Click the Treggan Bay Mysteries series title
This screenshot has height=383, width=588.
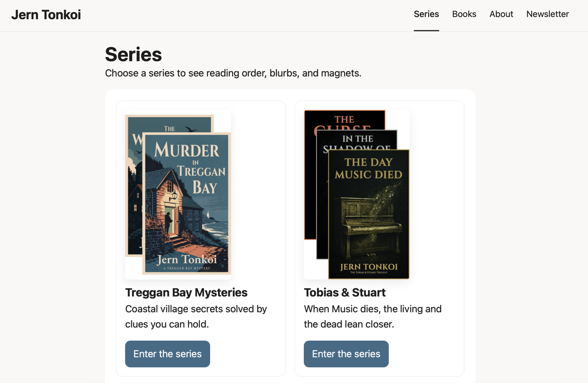pos(186,292)
